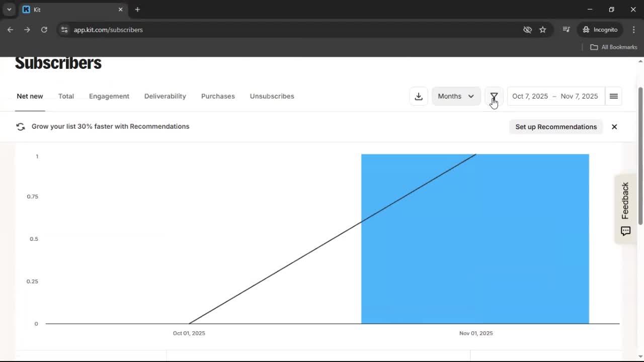Bookmark the page with the star icon
644x362 pixels.
tap(543, 30)
